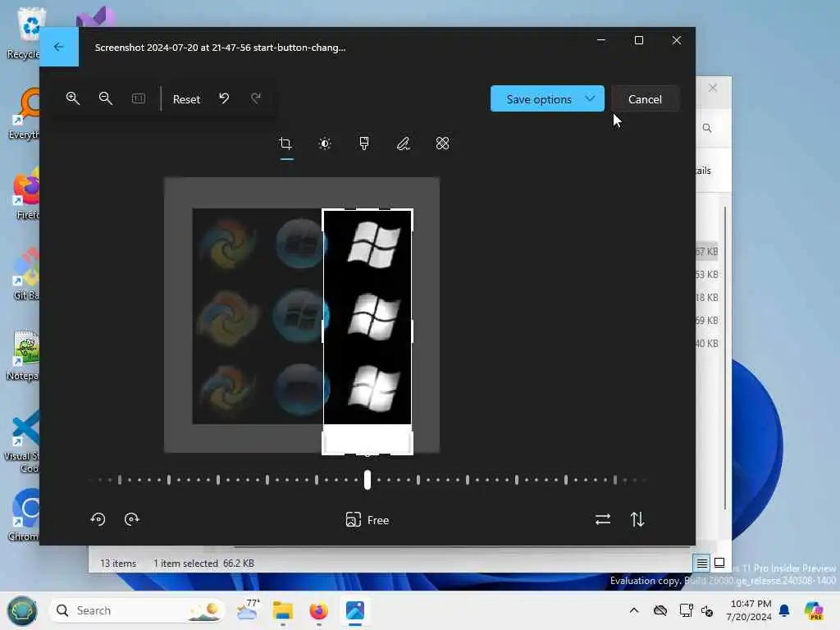
Task: Switch File Explorer to details view
Action: (x=701, y=563)
